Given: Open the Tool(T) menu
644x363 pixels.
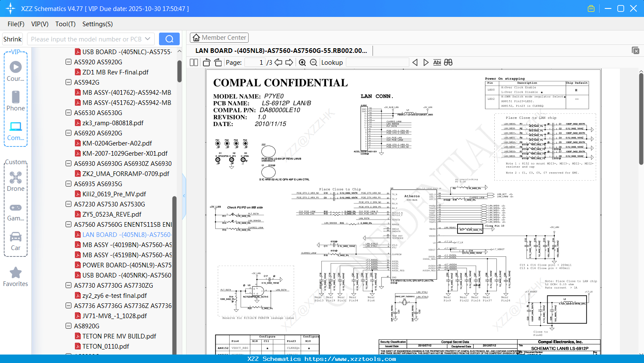Looking at the screenshot, I should [66, 24].
